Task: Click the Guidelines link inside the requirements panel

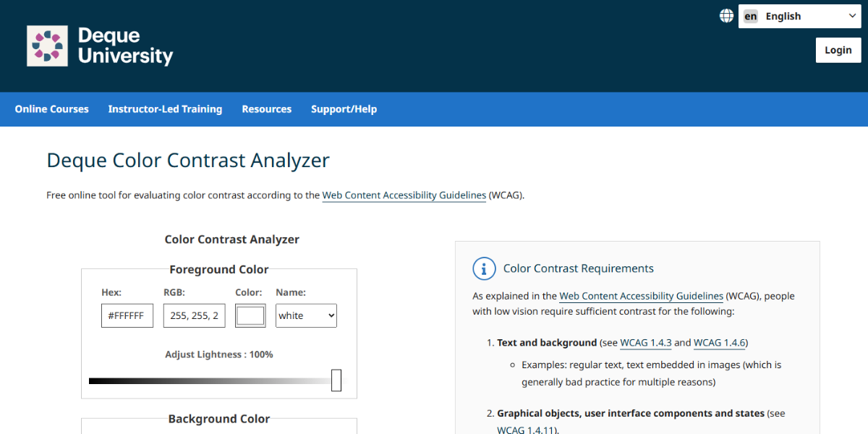Action: 641,296
